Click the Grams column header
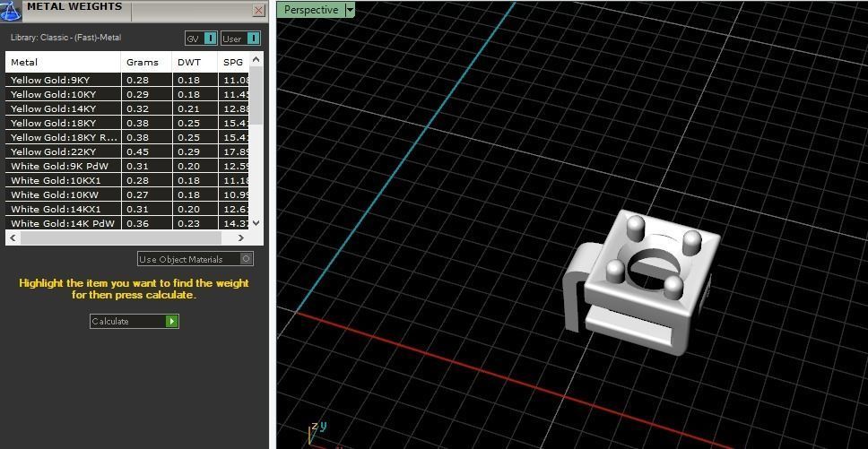This screenshot has height=449, width=868. [147, 62]
